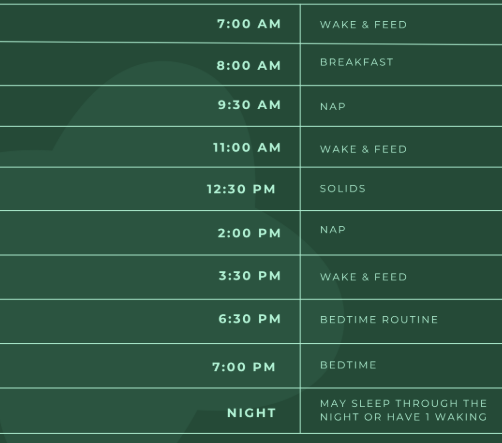Click the 2:00 PM time label
502x443 pixels.
pyautogui.click(x=249, y=233)
